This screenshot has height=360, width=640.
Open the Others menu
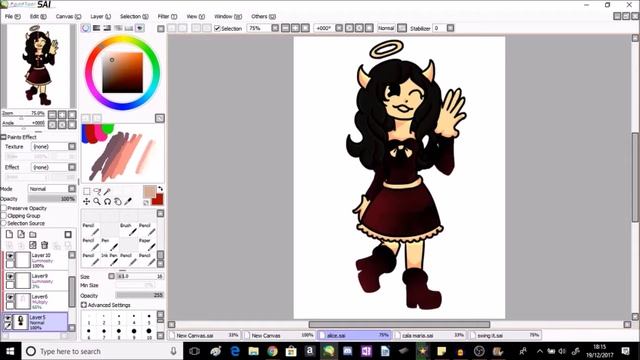coord(263,16)
